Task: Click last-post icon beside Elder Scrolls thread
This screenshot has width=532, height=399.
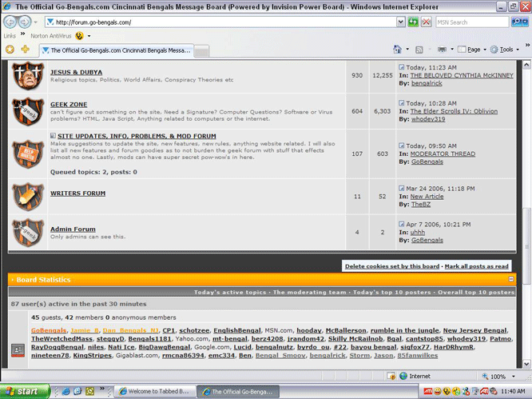Action: (x=402, y=103)
